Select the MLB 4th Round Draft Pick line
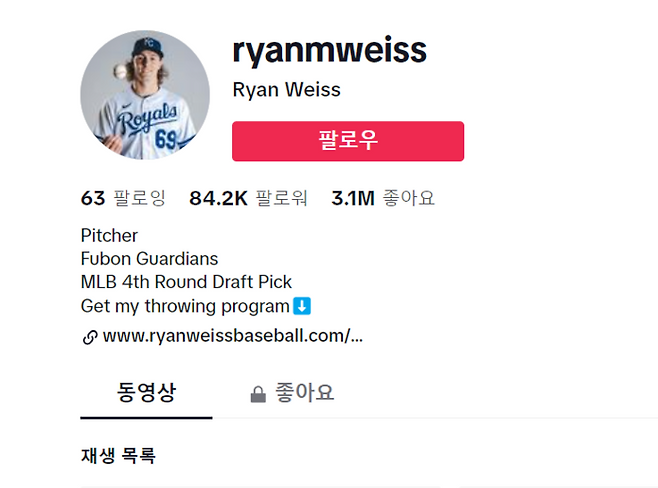The image size is (658, 488). (x=186, y=282)
